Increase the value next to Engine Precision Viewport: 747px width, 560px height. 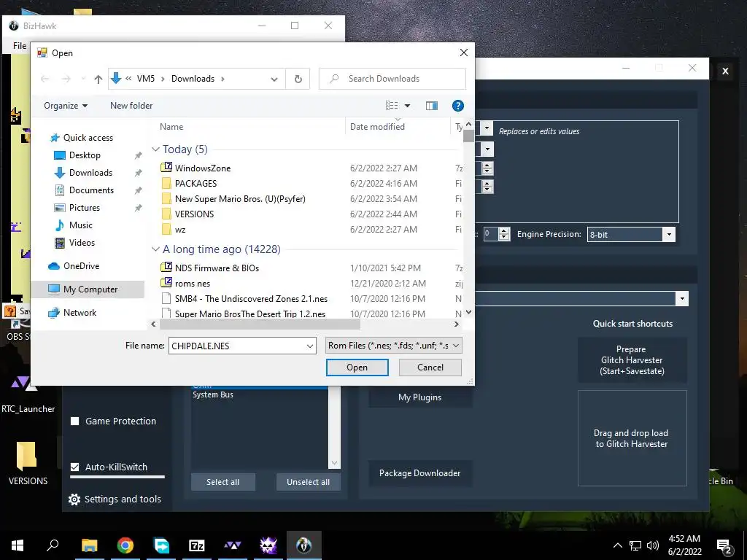point(505,231)
